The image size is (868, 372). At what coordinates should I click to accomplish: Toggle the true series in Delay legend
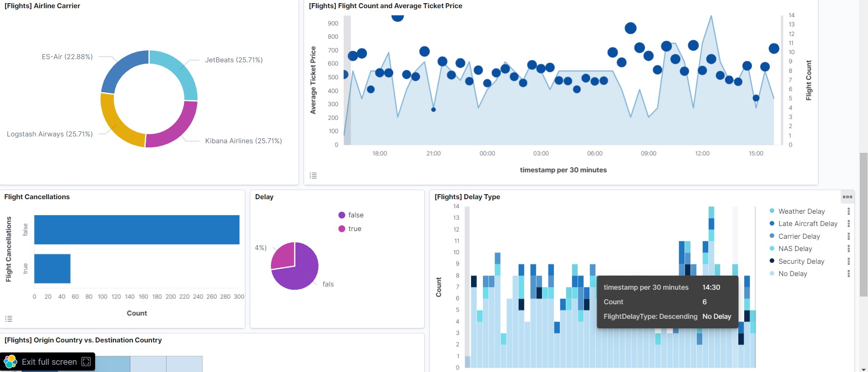(350, 229)
